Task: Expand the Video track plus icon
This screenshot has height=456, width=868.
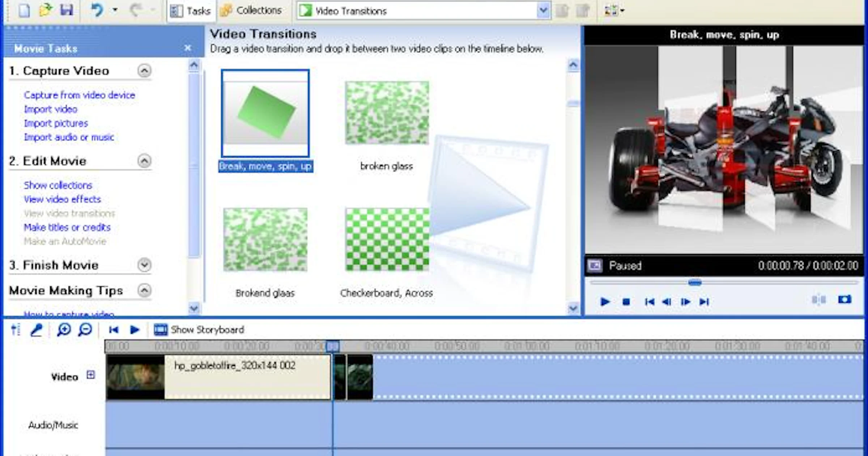Action: tap(90, 375)
